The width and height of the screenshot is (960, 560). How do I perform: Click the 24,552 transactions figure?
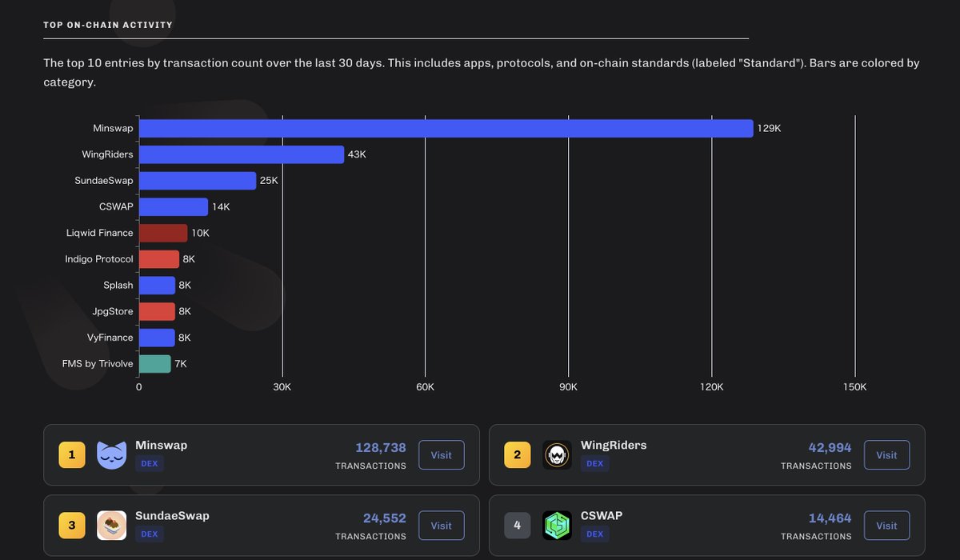click(x=384, y=518)
